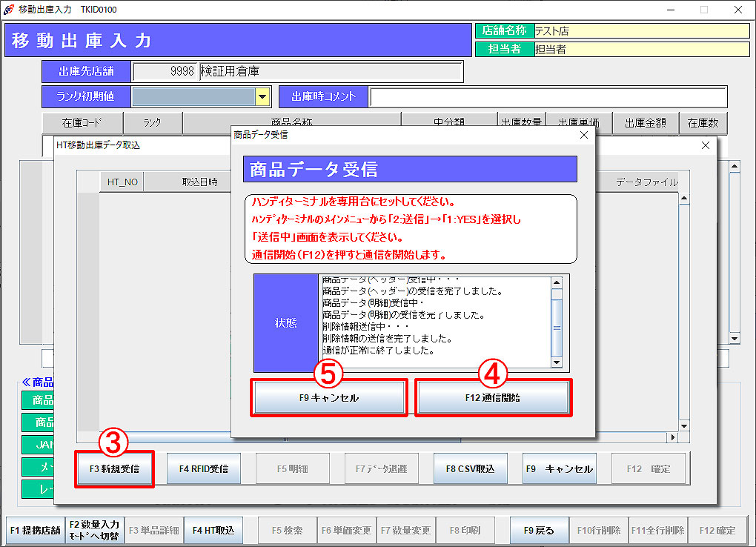
Task: Click F4 HT取込 in the bottom bar
Action: (213, 530)
